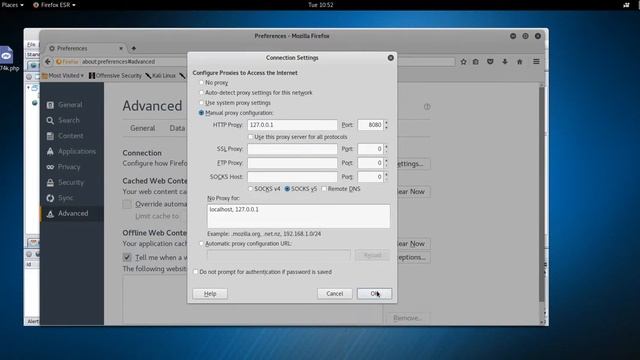
Task: Increase the SSL Proxy port value
Action: [386, 147]
